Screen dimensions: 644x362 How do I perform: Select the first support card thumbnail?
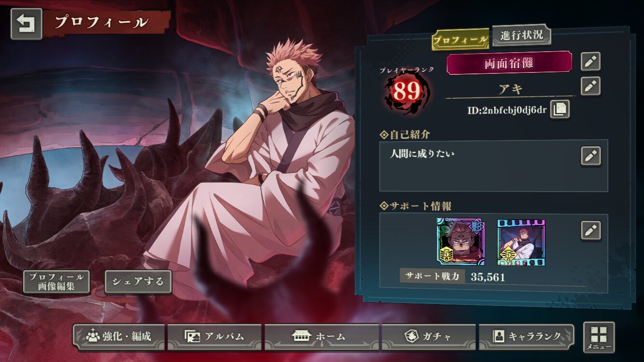point(461,241)
